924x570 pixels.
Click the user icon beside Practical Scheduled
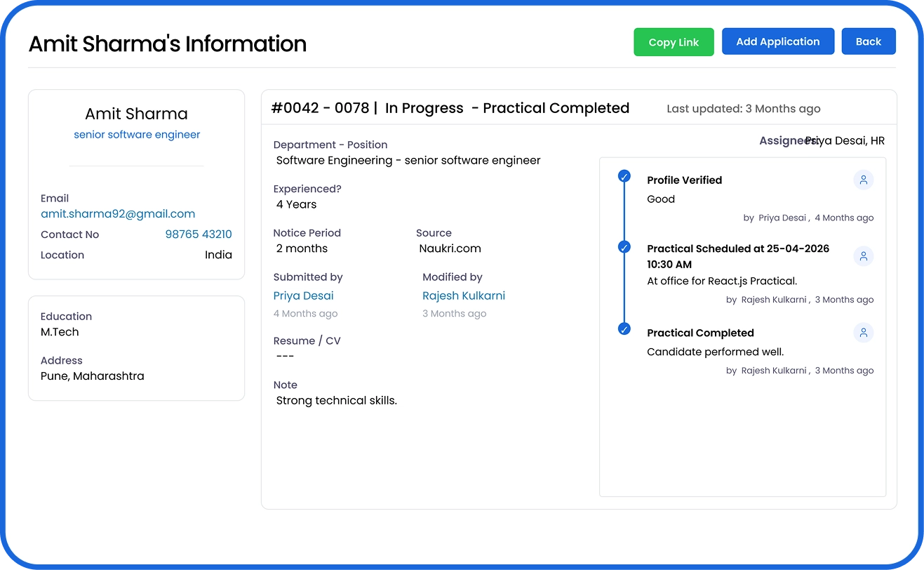[x=864, y=256]
